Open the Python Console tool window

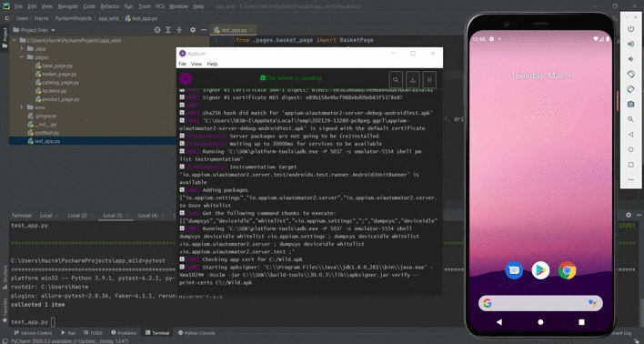click(196, 333)
